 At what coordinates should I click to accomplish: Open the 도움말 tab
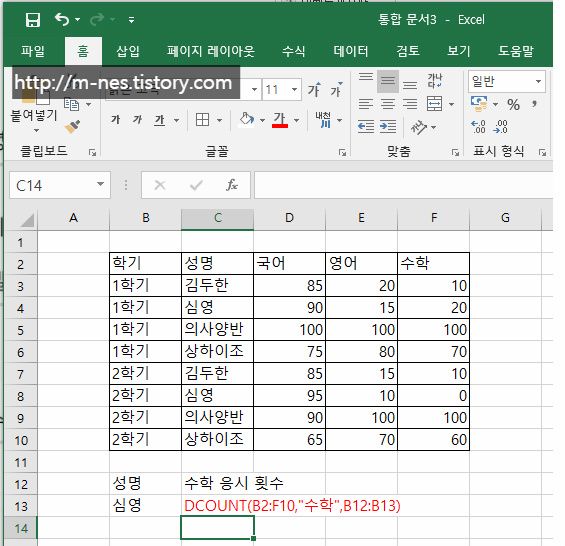pyautogui.click(x=516, y=51)
